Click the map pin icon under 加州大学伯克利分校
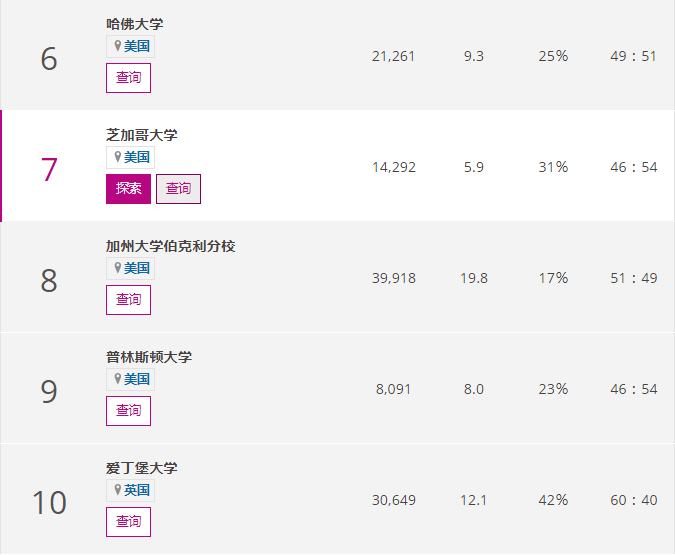 (117, 268)
